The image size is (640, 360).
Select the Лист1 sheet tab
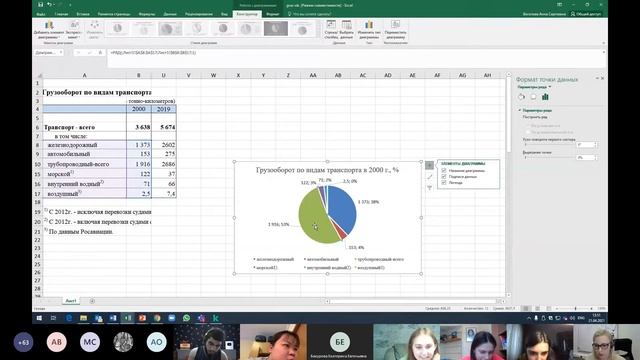tap(71, 301)
